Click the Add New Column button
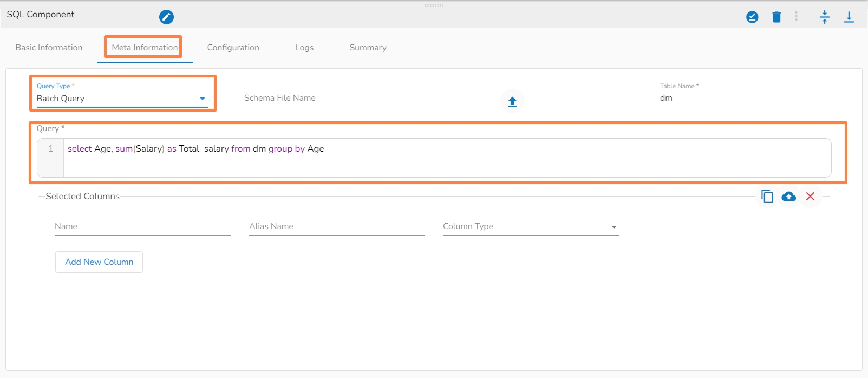868x378 pixels. pos(99,262)
